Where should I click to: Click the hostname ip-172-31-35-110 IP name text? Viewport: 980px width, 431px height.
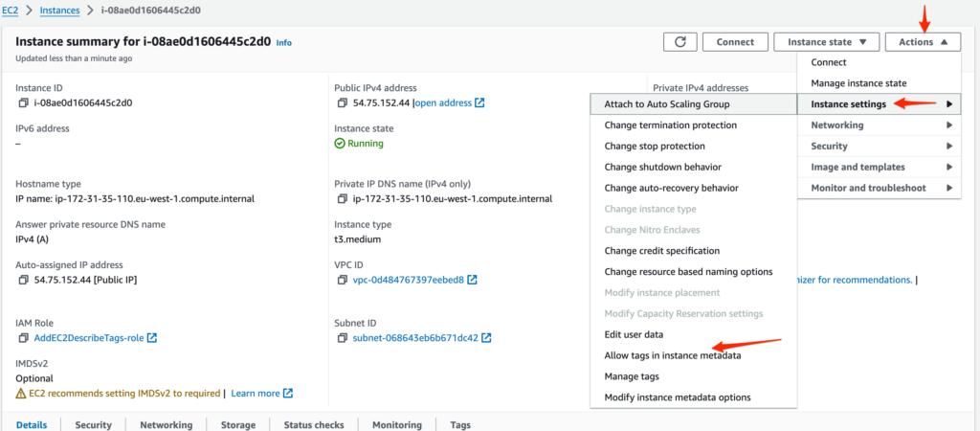134,199
